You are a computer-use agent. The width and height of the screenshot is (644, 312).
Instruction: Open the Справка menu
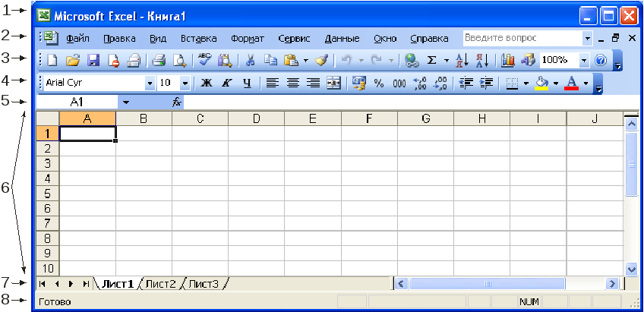pos(429,39)
